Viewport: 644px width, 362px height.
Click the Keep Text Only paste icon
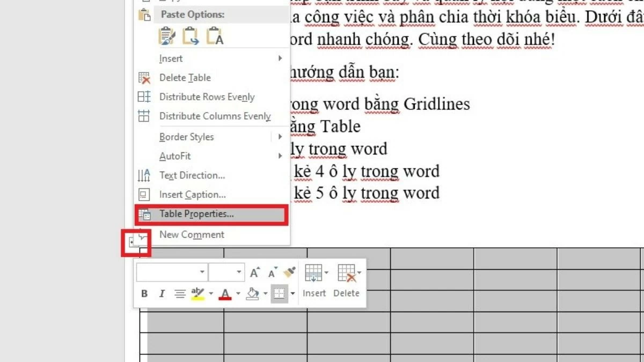(214, 36)
